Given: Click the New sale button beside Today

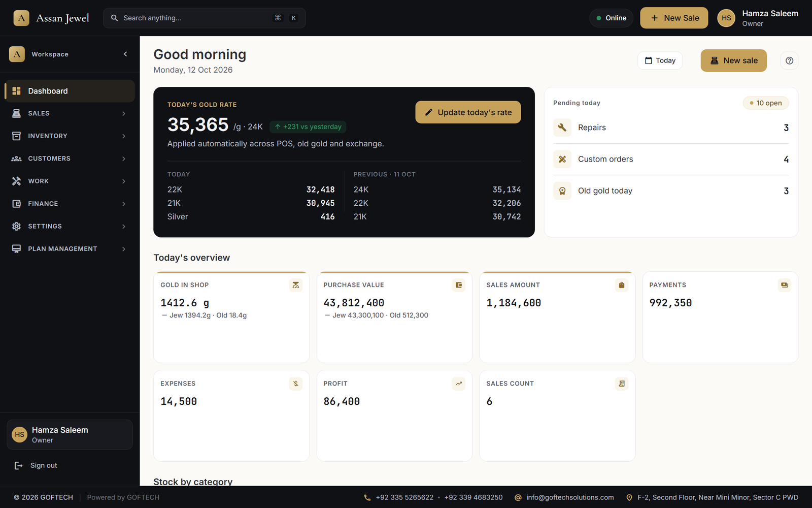Looking at the screenshot, I should pos(733,60).
